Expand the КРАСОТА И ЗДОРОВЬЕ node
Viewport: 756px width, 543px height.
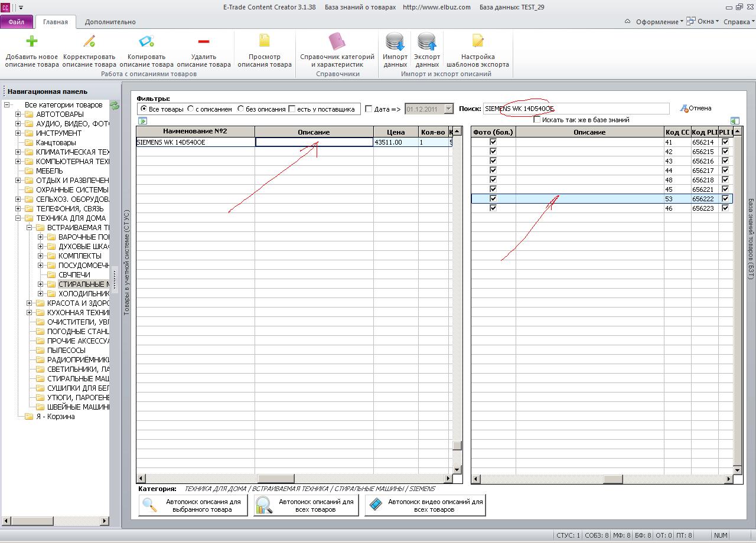(30, 303)
